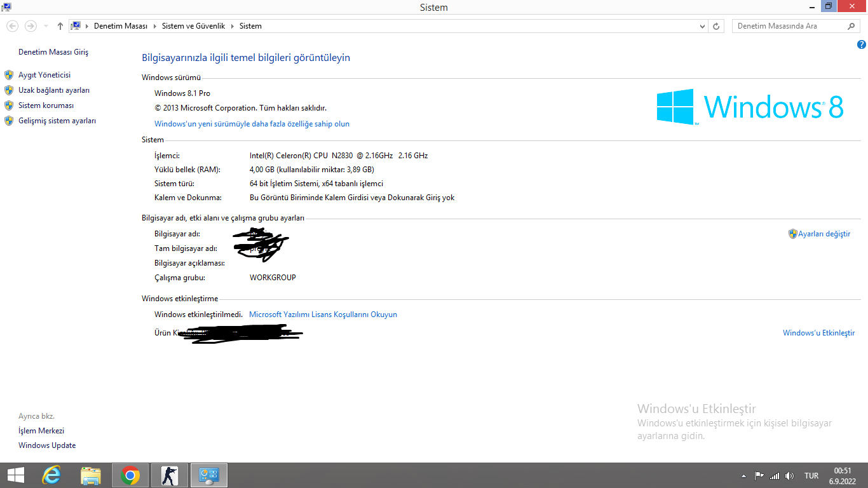The width and height of the screenshot is (868, 488).
Task: Click the search magnifier icon
Action: coord(851,26)
